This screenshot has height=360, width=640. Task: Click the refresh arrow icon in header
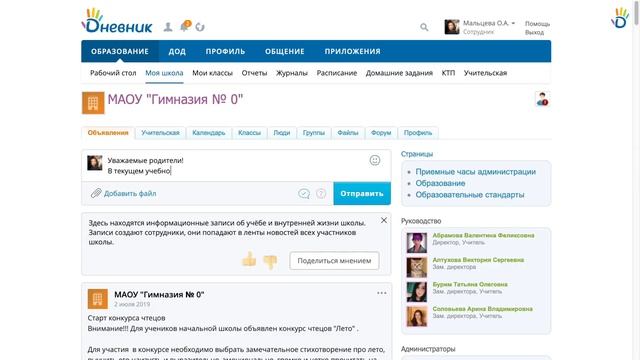pyautogui.click(x=200, y=27)
